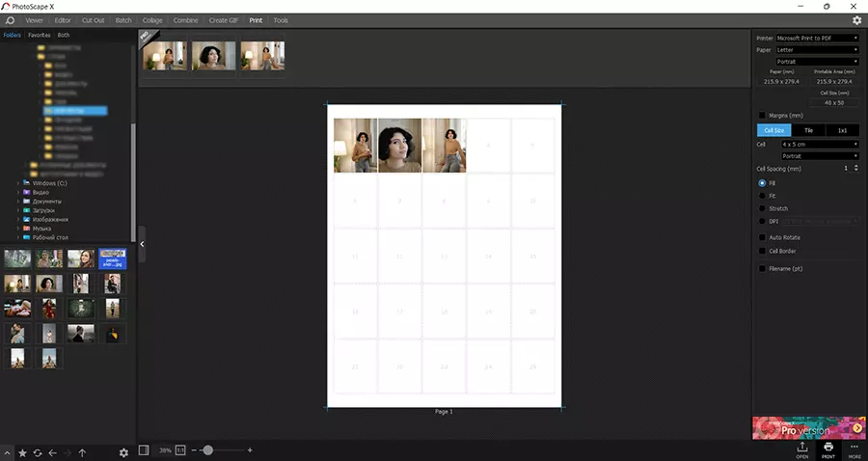Screen dimensions: 868x461
Task: Open file browser settings gear icon
Action: [x=123, y=452]
